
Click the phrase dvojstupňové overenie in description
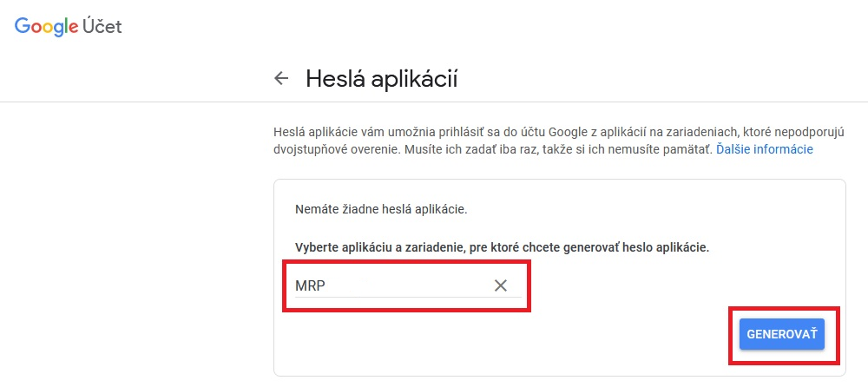[x=335, y=149]
